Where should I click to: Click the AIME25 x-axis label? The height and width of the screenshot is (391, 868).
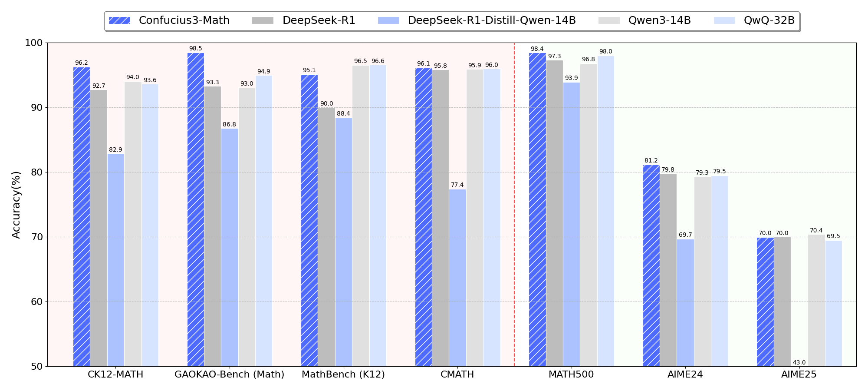(799, 374)
